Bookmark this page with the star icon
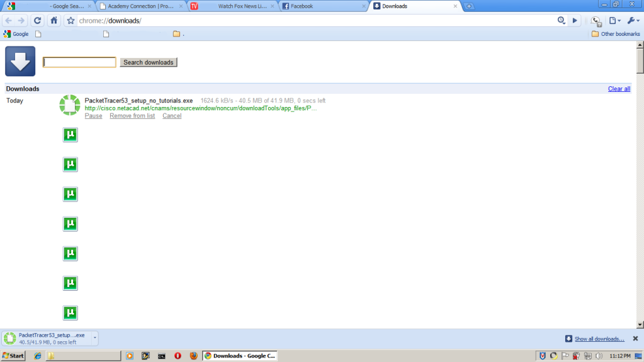This screenshot has height=362, width=644. click(x=71, y=20)
